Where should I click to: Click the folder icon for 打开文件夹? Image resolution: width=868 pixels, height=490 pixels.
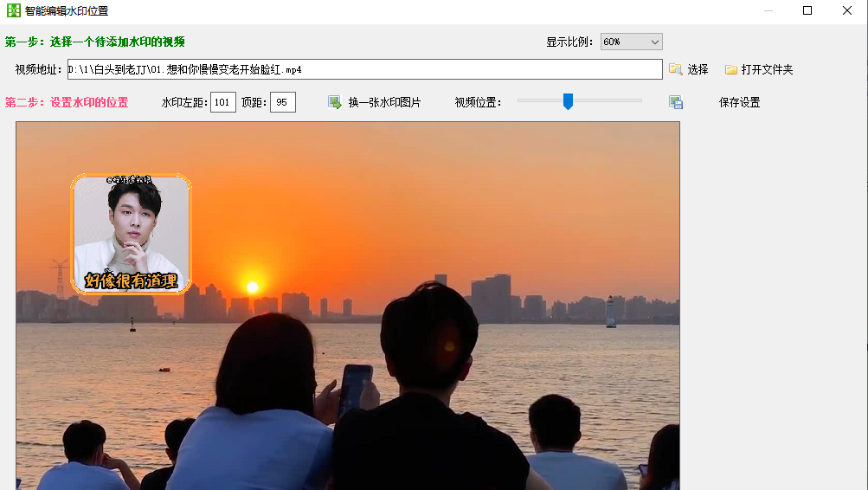click(x=730, y=69)
